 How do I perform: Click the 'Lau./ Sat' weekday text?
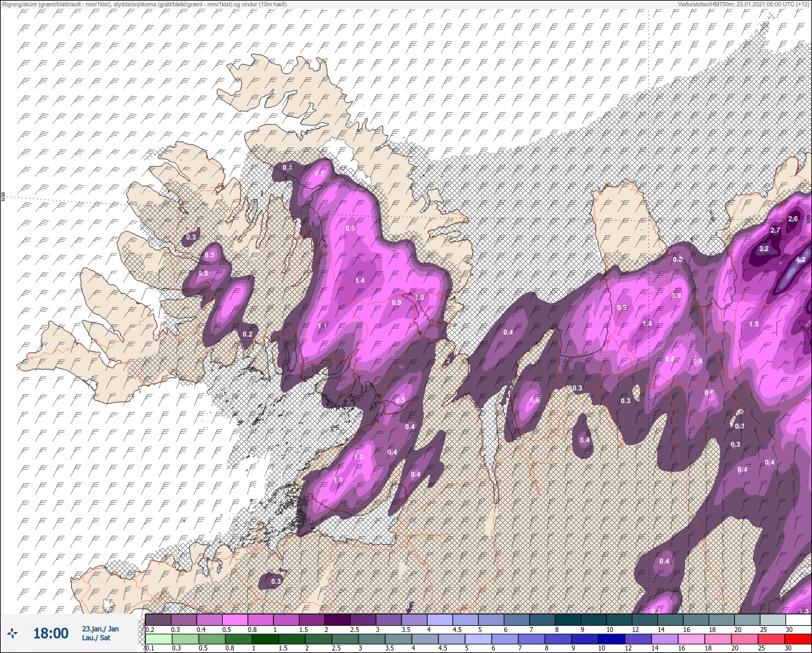coord(96,638)
